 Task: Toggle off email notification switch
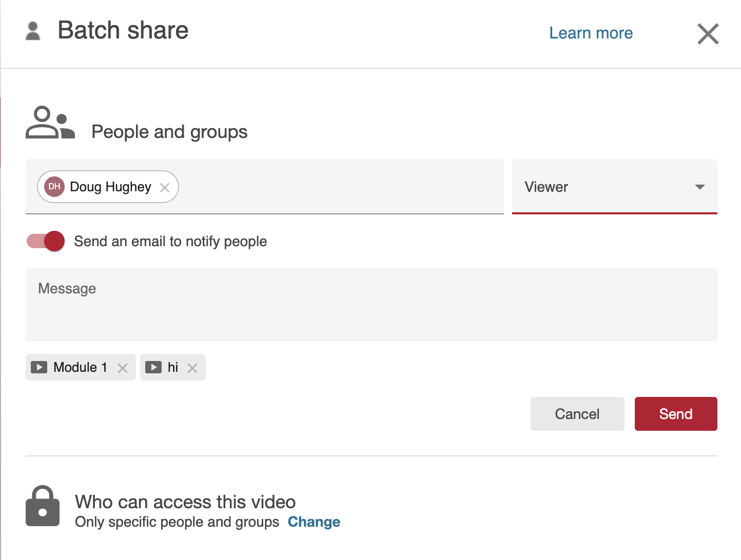[x=46, y=241]
